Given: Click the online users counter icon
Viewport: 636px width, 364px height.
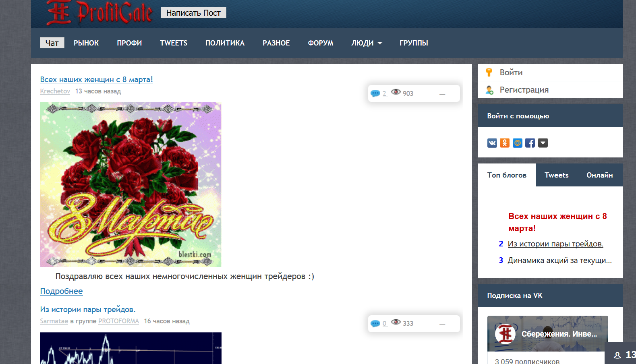Looking at the screenshot, I should (x=617, y=355).
